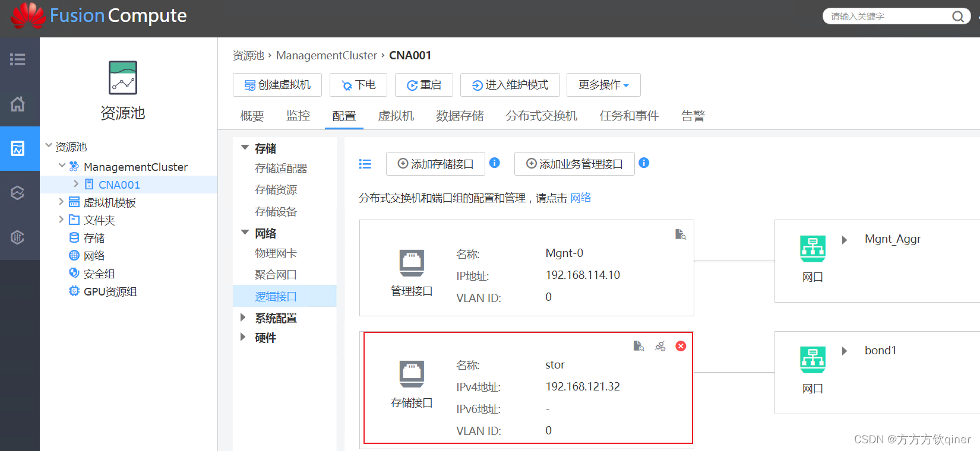Click the management interface port icon
Viewport: 980px width, 451px height.
pos(412,263)
